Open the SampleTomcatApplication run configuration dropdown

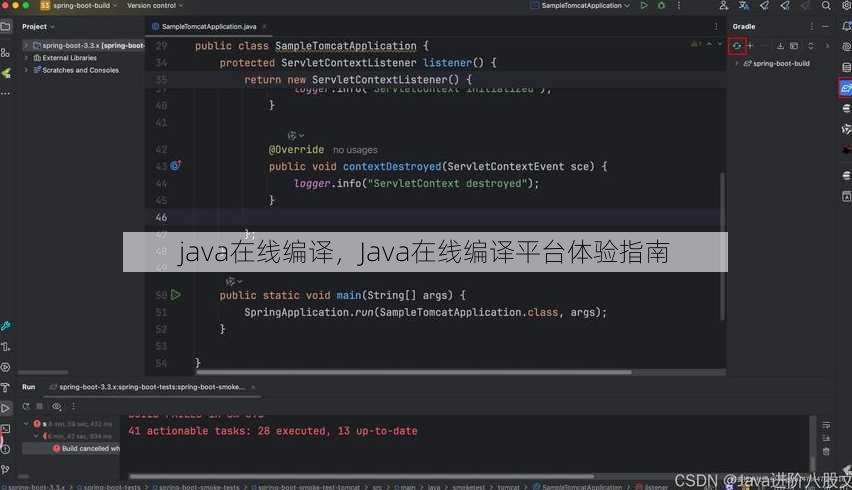pyautogui.click(x=580, y=5)
